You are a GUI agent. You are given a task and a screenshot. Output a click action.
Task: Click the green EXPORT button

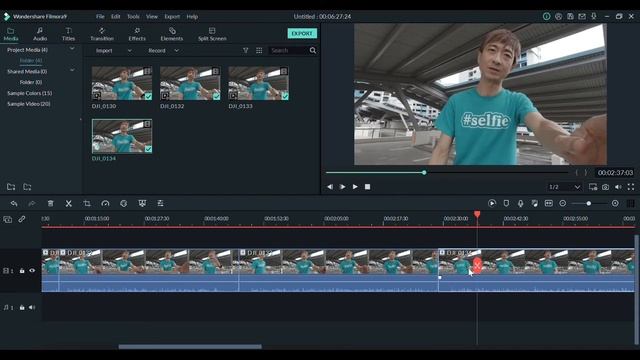302,33
